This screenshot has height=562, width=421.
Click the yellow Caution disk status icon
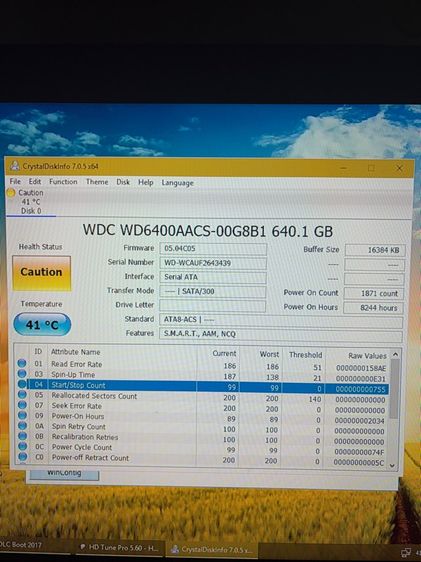coord(11,193)
